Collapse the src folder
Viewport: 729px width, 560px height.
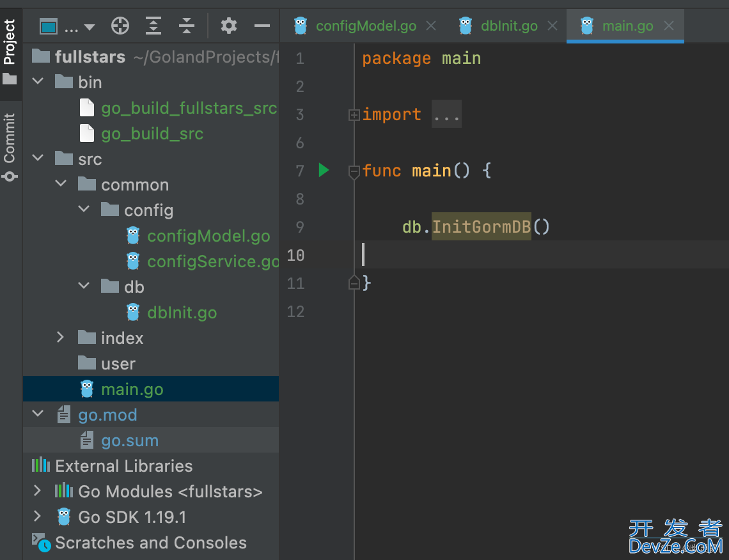(x=38, y=159)
